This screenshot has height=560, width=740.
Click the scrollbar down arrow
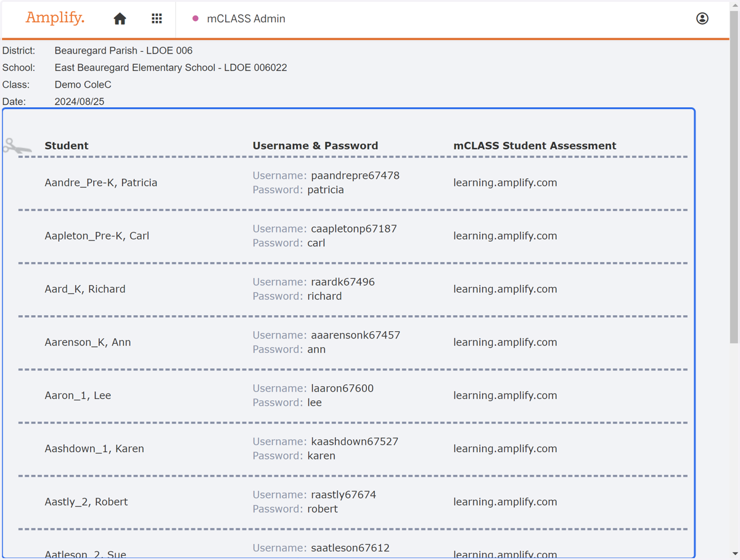pyautogui.click(x=734, y=554)
